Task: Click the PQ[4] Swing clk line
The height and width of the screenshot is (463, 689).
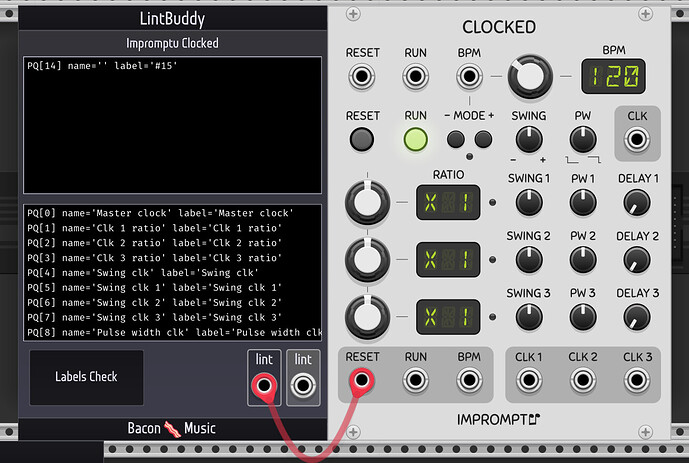Action: click(143, 273)
